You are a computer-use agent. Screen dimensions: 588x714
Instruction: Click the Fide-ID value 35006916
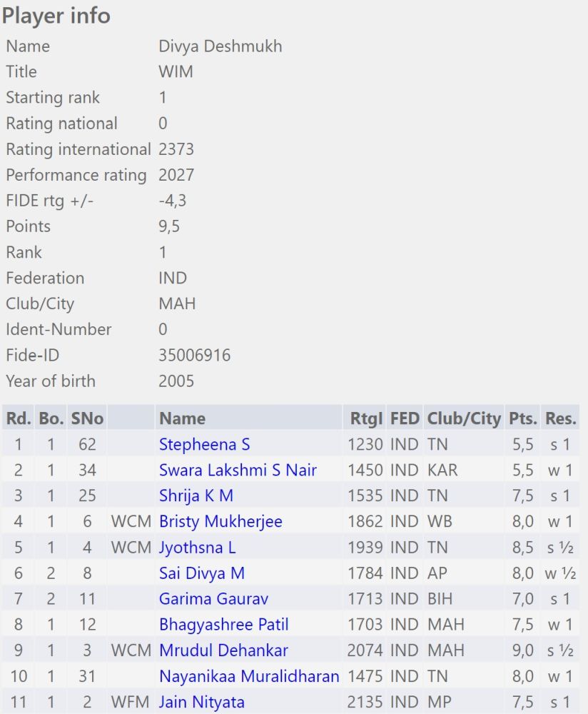pos(194,355)
